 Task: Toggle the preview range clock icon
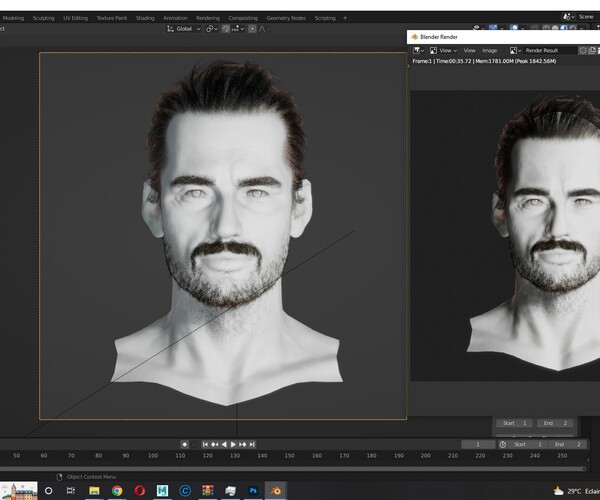click(x=503, y=444)
